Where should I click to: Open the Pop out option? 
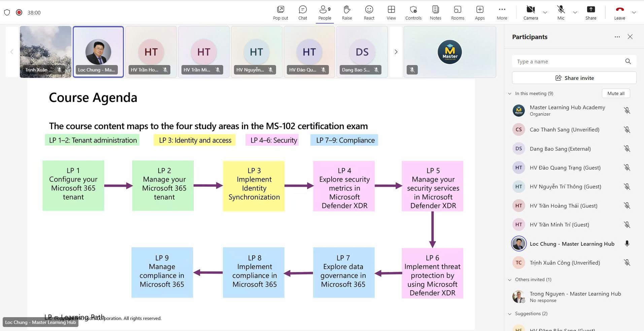coord(280,13)
